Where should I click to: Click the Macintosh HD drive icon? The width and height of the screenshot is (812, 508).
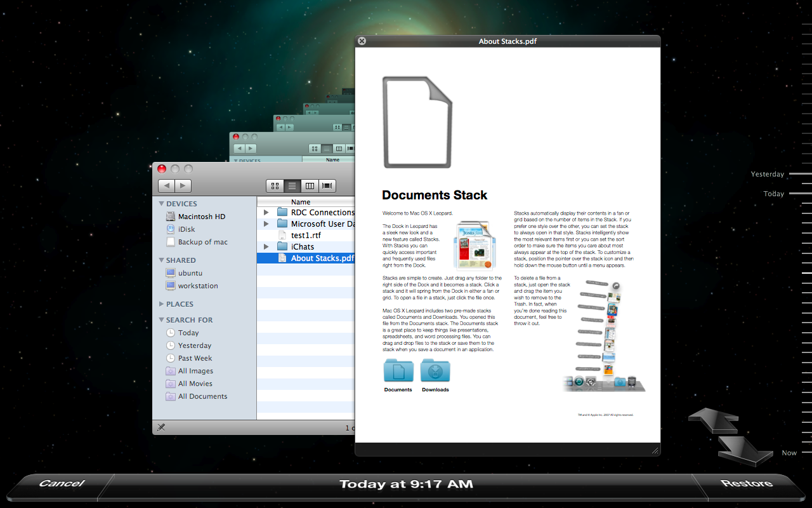(x=171, y=217)
